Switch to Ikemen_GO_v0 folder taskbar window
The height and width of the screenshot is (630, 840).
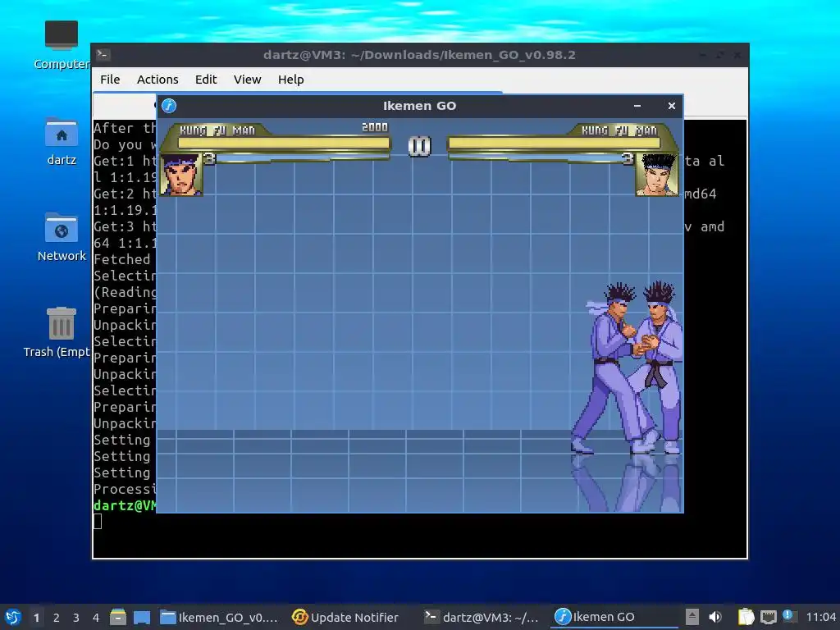click(x=219, y=617)
